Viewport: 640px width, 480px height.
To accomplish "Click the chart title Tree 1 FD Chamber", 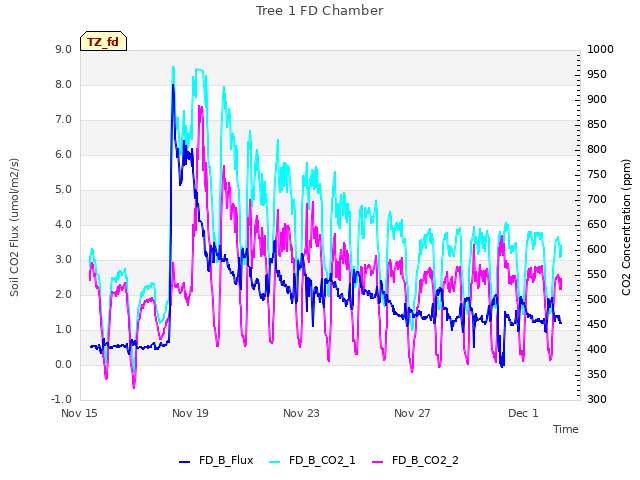I will click(x=320, y=11).
